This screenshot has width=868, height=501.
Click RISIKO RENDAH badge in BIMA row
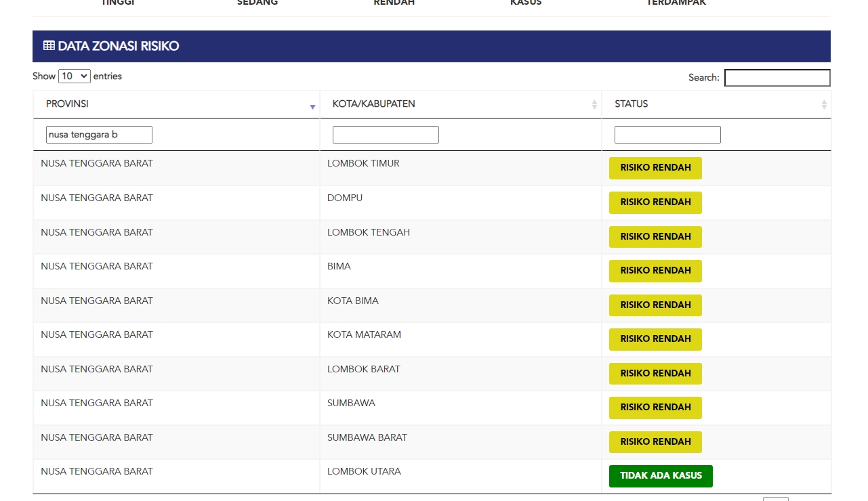[655, 271]
